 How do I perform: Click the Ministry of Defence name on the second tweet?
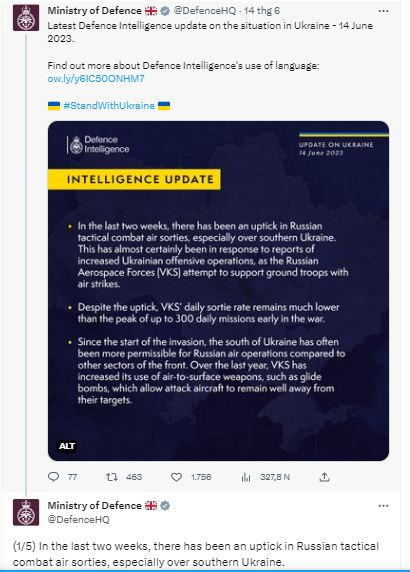coord(94,506)
